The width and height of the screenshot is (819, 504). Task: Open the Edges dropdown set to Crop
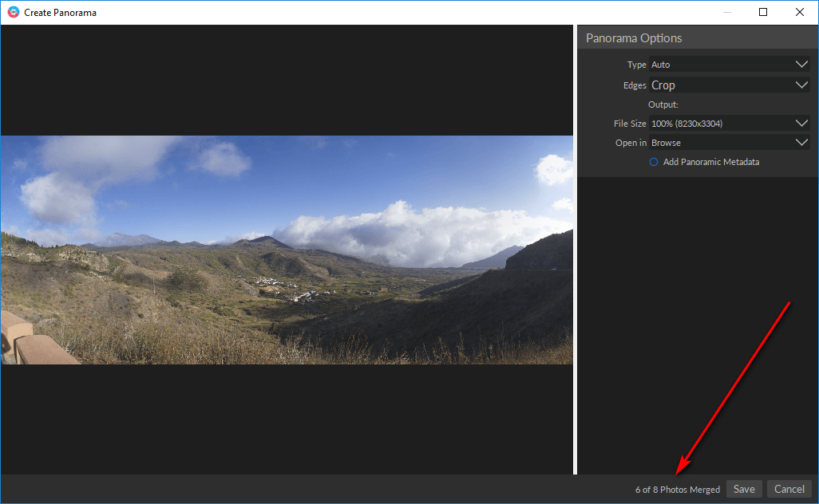729,85
